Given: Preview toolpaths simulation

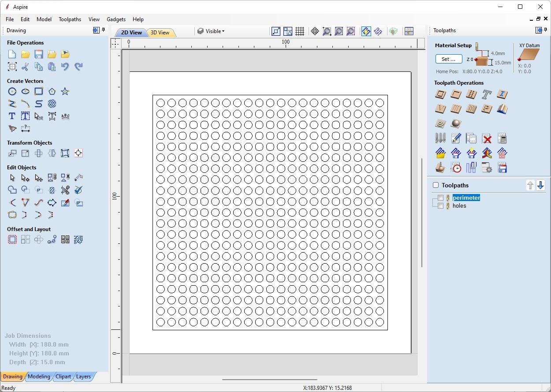Looking at the screenshot, I should pyautogui.click(x=440, y=168).
